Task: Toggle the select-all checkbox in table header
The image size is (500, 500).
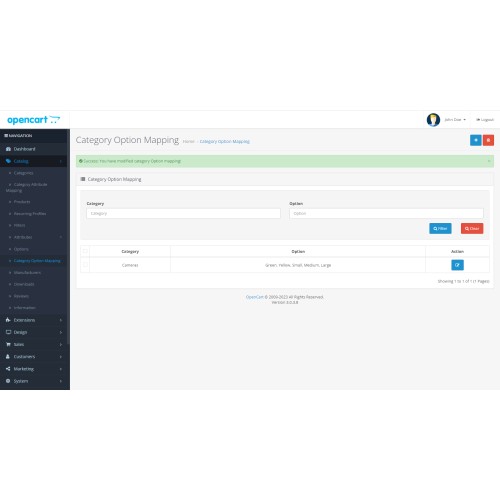Action: click(85, 251)
